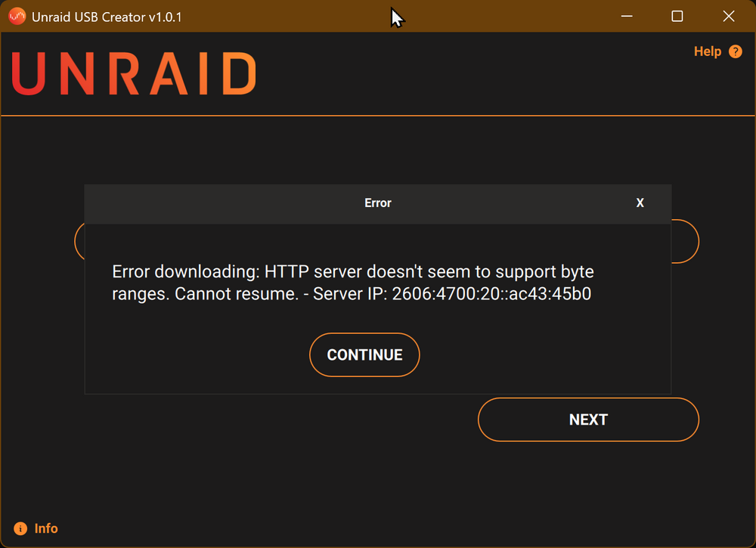Close the Unraid USB Creator window
This screenshot has height=548, width=756.
click(729, 17)
